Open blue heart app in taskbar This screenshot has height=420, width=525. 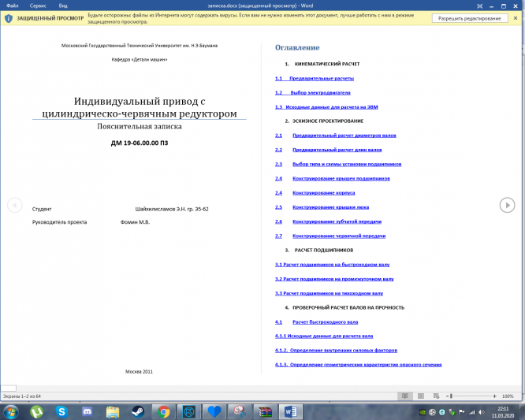214,412
